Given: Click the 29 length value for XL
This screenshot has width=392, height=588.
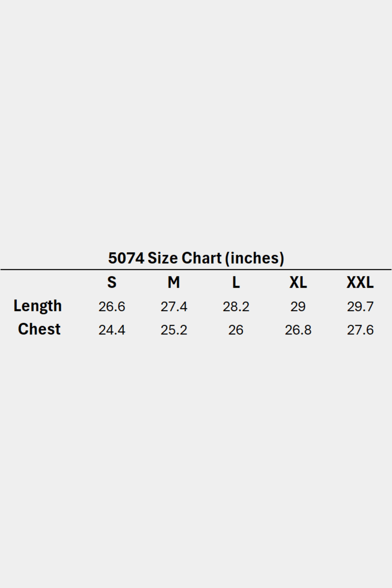Looking at the screenshot, I should click(x=298, y=306).
